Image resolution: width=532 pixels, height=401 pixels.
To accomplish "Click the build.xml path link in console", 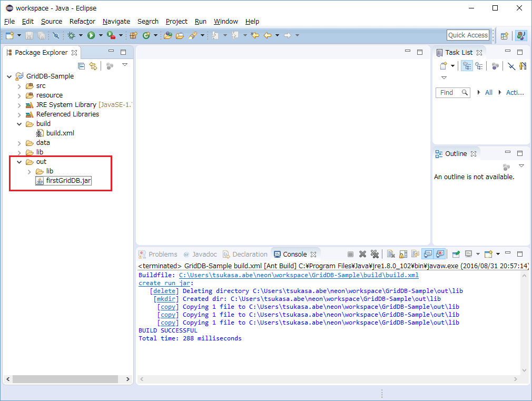I will (x=299, y=275).
